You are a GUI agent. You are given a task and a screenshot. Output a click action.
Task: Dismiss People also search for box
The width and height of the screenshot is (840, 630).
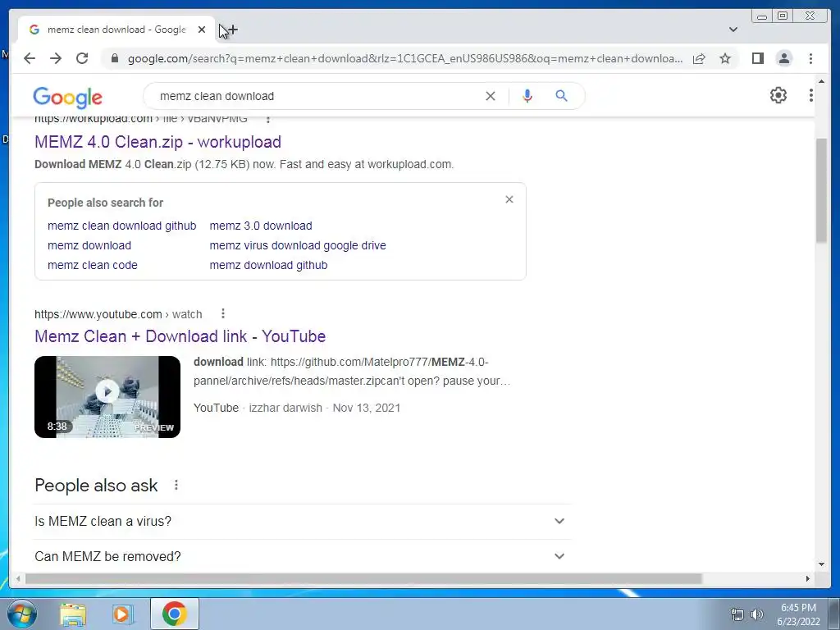click(509, 199)
